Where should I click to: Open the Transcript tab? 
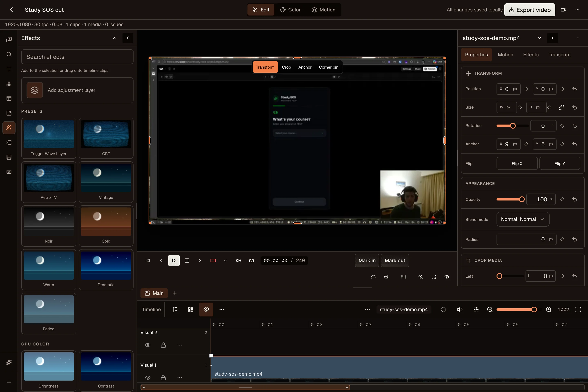[x=559, y=55]
